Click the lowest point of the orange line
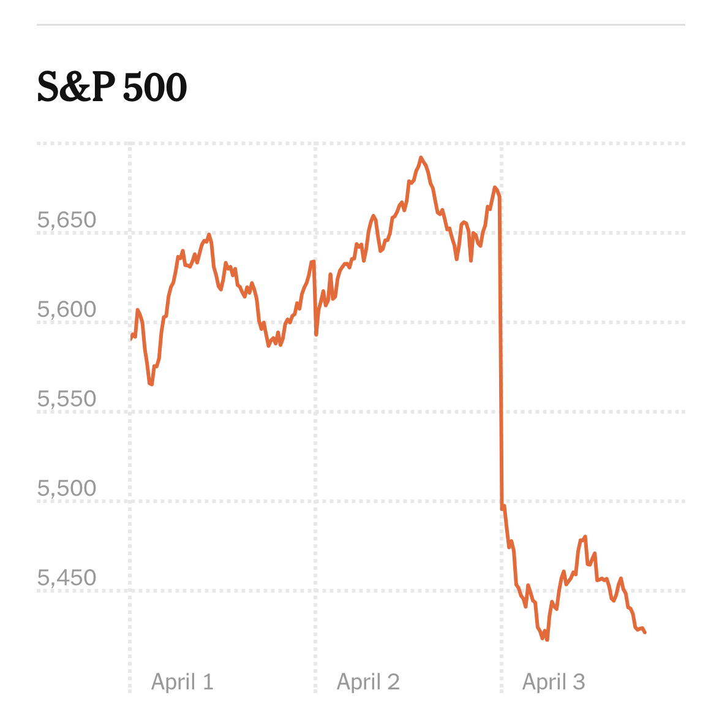This screenshot has height=728, width=722. 547,640
